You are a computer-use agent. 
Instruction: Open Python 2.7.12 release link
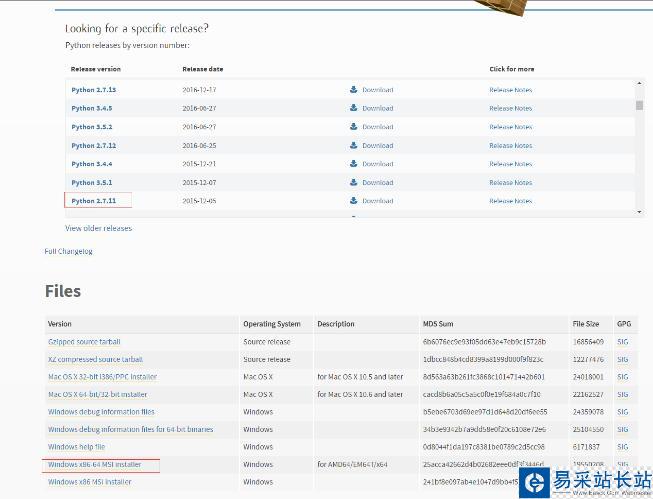(x=94, y=146)
